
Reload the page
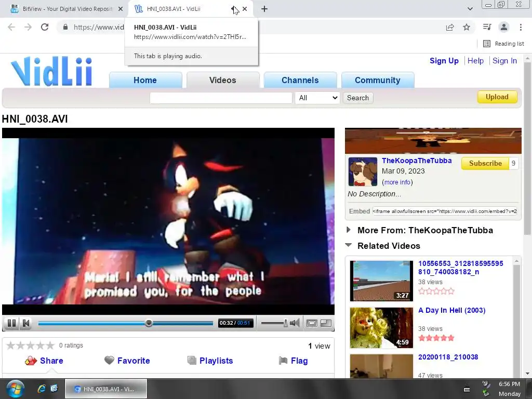[x=45, y=27]
